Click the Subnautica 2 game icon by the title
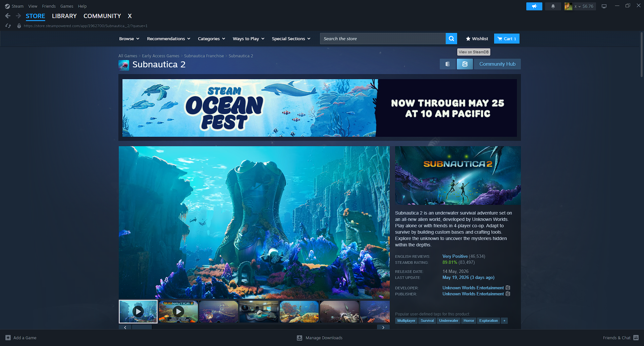Image resolution: width=644 pixels, height=346 pixels. tap(124, 65)
